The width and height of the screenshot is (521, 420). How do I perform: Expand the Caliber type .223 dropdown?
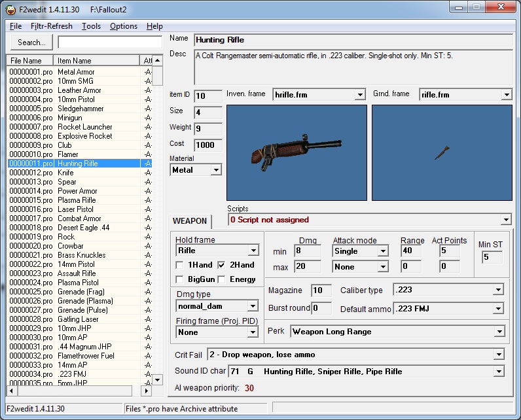pos(498,290)
